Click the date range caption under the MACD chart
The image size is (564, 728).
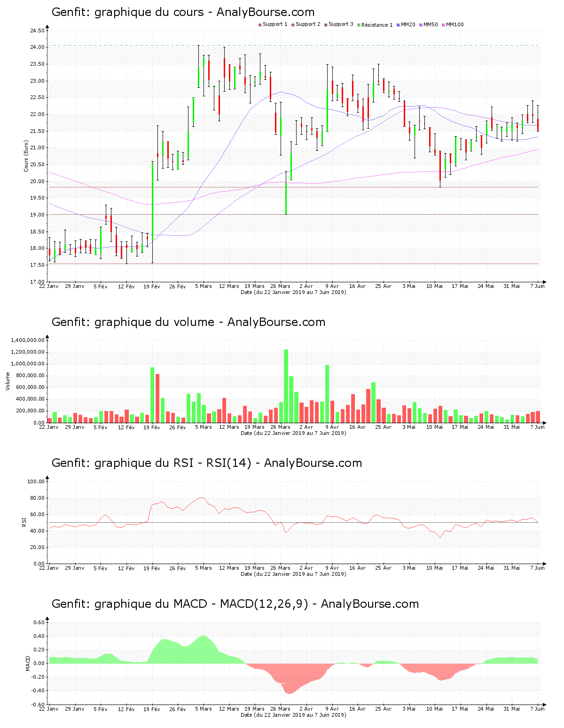(293, 715)
